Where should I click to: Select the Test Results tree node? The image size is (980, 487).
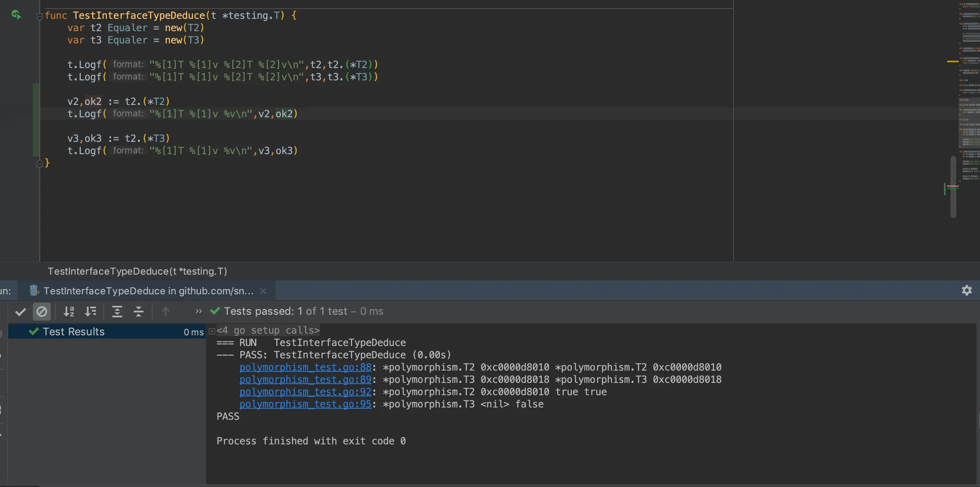[x=74, y=331]
